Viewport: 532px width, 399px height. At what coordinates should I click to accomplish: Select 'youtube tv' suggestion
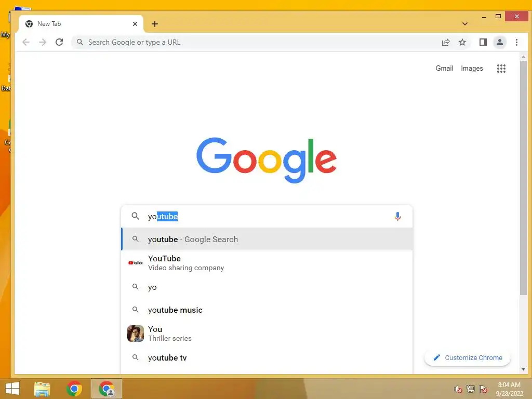[x=267, y=357]
